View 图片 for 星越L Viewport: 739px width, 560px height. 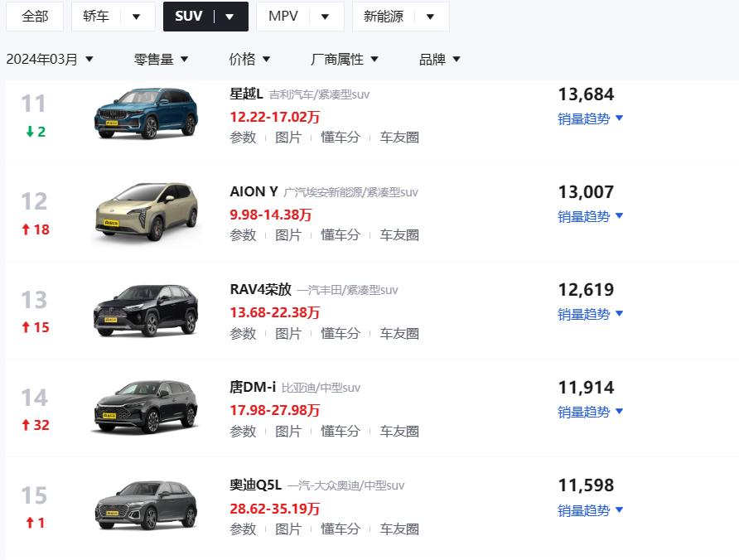(288, 138)
